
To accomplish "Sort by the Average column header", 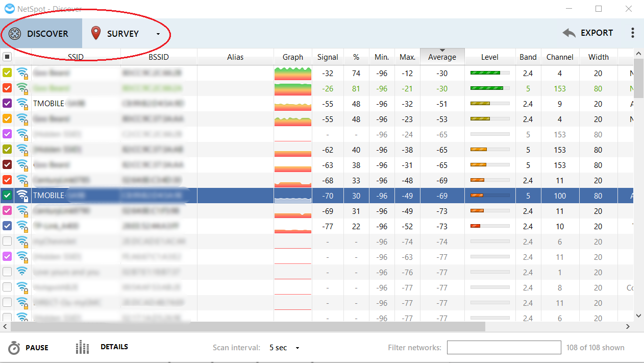I will [x=442, y=57].
